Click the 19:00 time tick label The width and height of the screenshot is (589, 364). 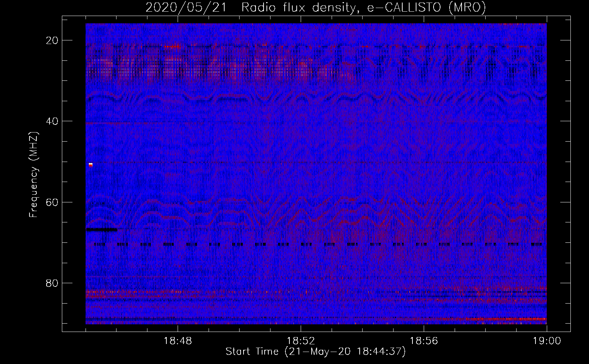coord(547,341)
